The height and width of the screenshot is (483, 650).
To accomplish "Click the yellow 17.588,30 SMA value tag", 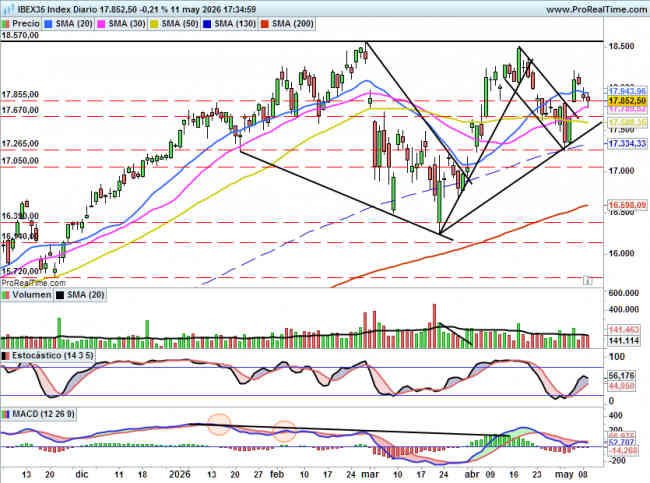I will pos(627,123).
